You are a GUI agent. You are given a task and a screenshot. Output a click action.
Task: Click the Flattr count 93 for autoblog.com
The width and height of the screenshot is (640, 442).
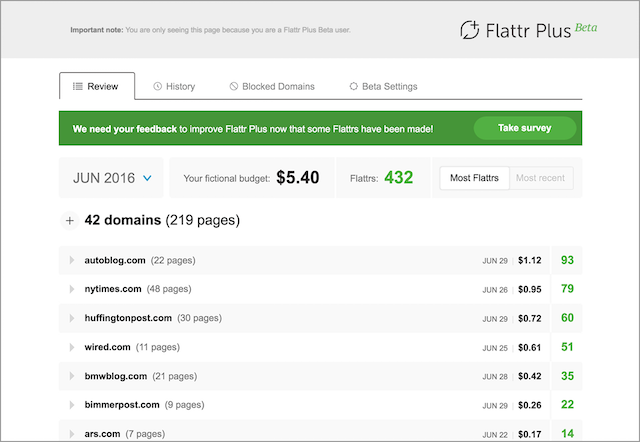point(567,260)
